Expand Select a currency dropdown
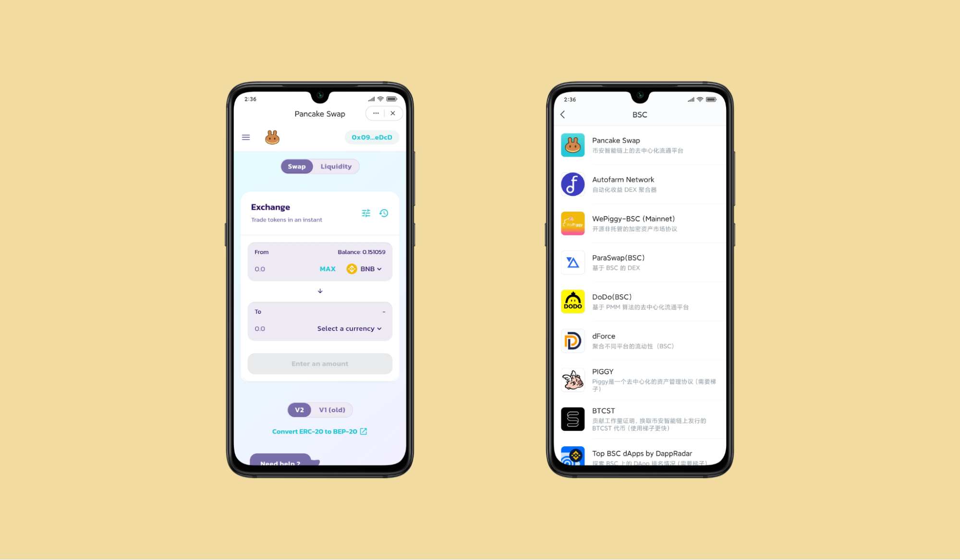The width and height of the screenshot is (960, 560). pos(350,328)
